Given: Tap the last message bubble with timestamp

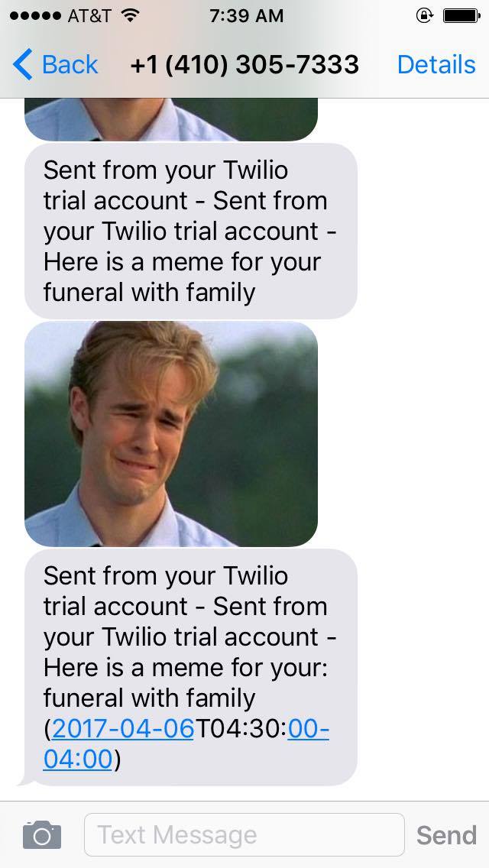Looking at the screenshot, I should click(x=191, y=667).
